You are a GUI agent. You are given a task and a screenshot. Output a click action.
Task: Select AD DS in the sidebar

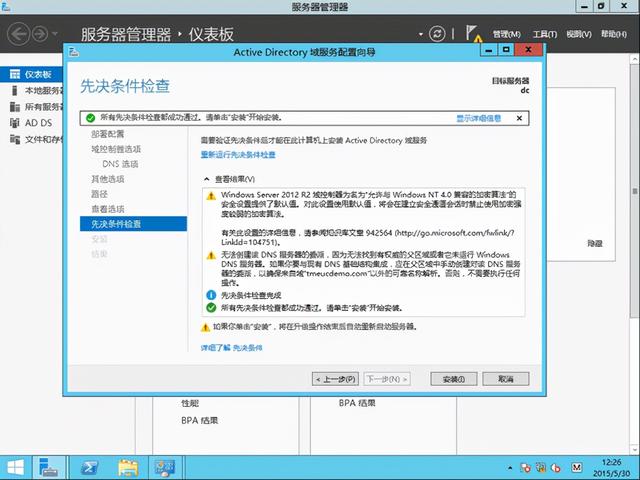click(31, 123)
